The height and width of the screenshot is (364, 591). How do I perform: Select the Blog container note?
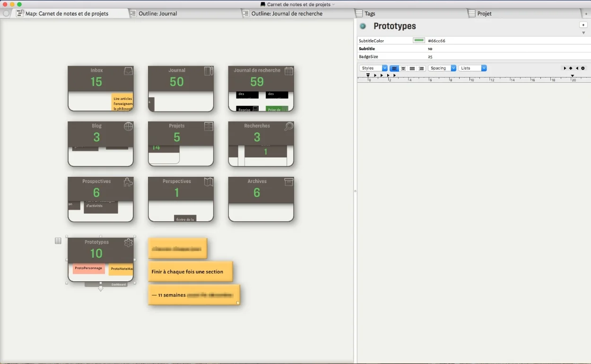coord(101,144)
